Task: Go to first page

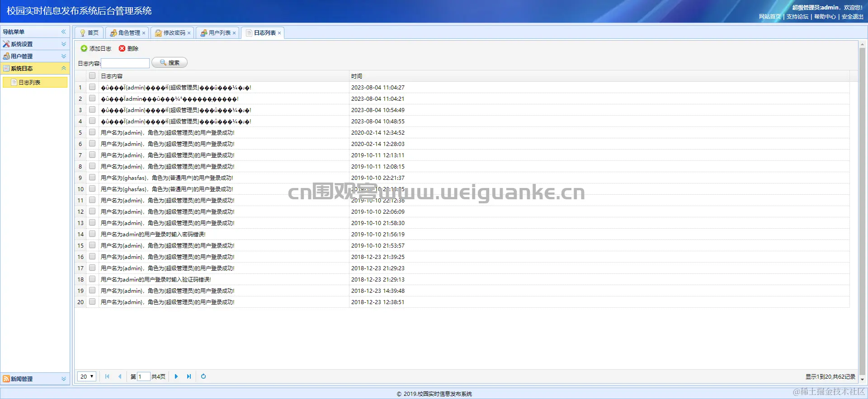Action: pos(107,376)
